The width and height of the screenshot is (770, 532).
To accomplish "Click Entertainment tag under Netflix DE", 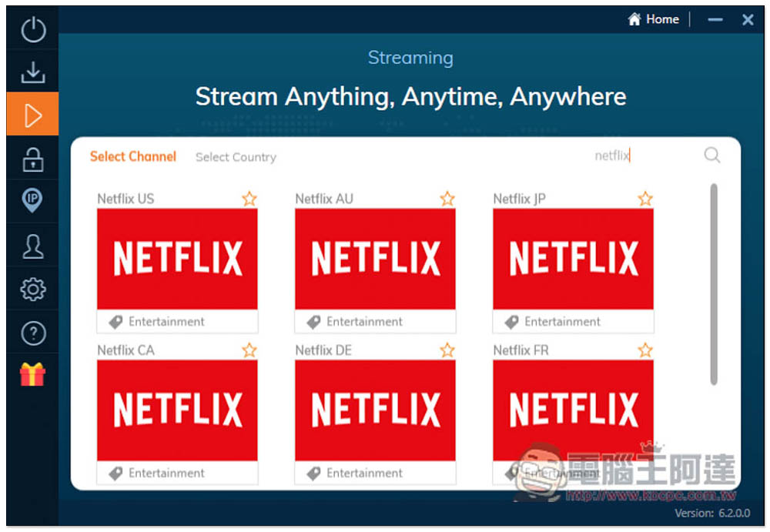I will (x=355, y=473).
